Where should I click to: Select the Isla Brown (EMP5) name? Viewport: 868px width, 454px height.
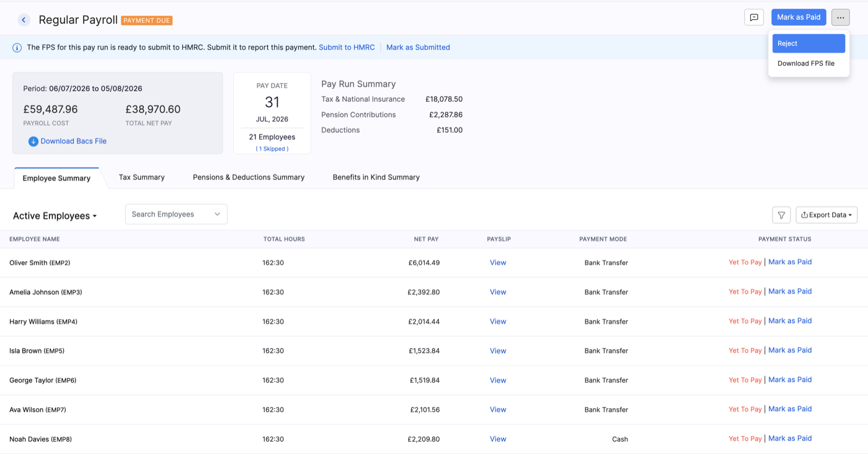[37, 351]
